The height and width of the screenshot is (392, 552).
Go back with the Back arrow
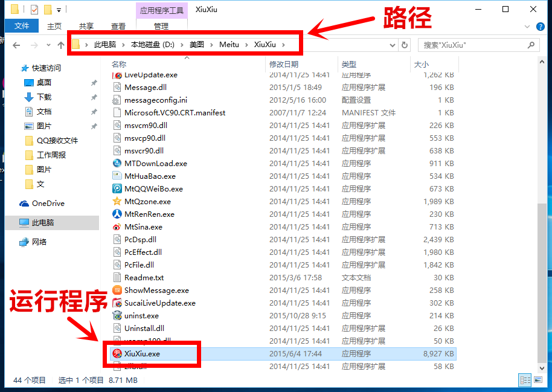tap(16, 45)
